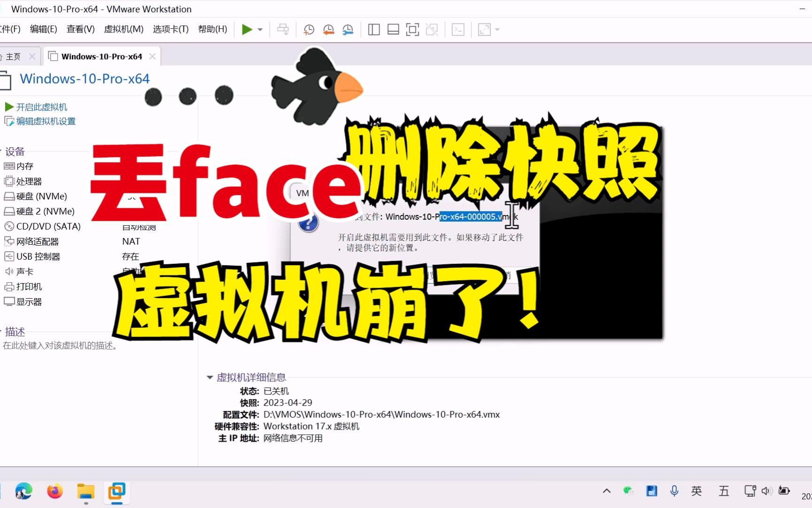Screen dimensions: 812x508
Task: Click the 已关机 status text
Action: pyautogui.click(x=276, y=391)
